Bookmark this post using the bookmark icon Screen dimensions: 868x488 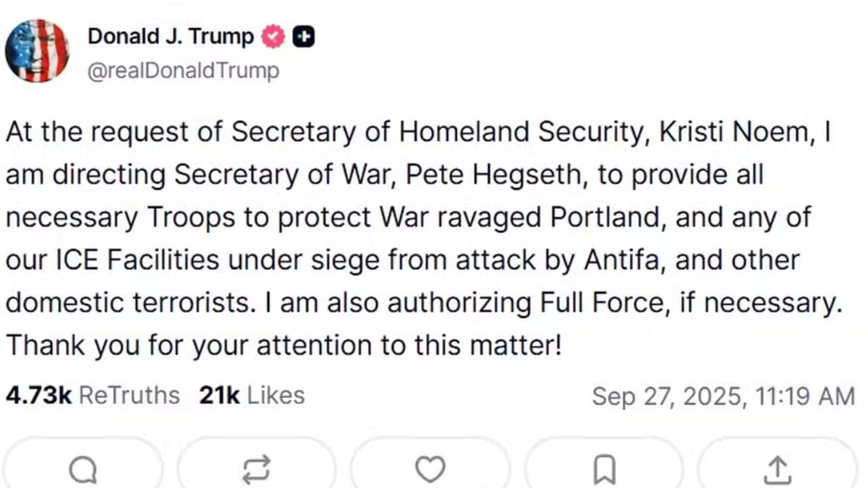click(603, 471)
